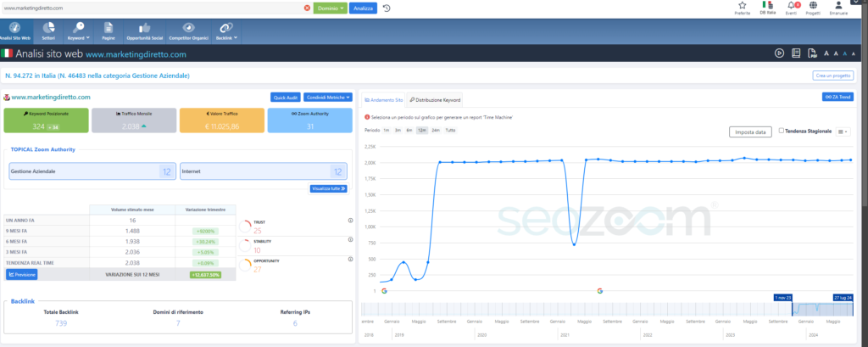Click the Domini di riferimento value 7

[x=178, y=323]
